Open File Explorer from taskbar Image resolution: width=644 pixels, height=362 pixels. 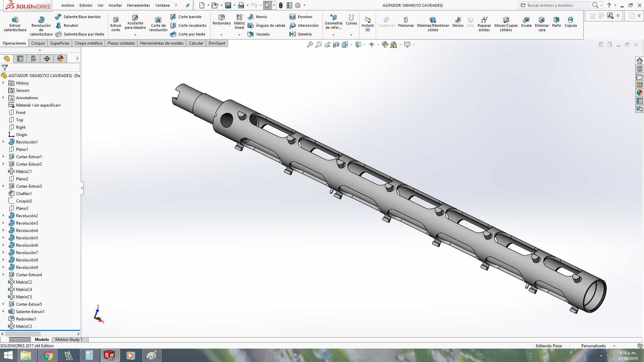click(26, 355)
